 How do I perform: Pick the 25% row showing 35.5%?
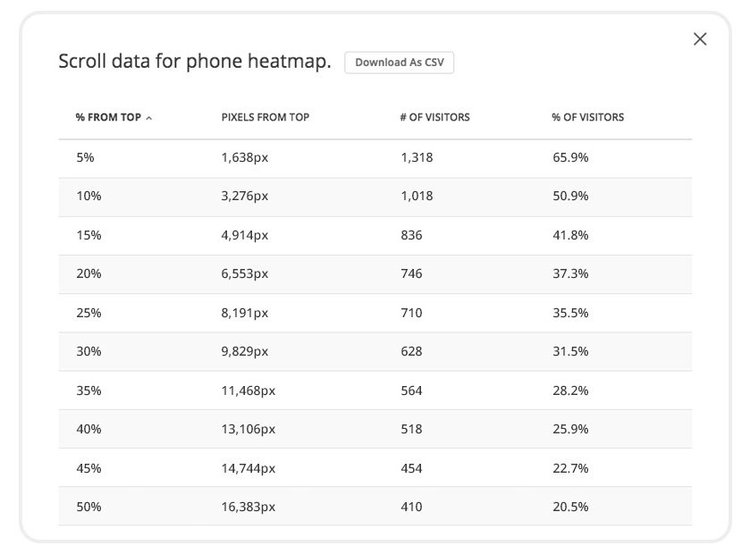[x=375, y=313]
